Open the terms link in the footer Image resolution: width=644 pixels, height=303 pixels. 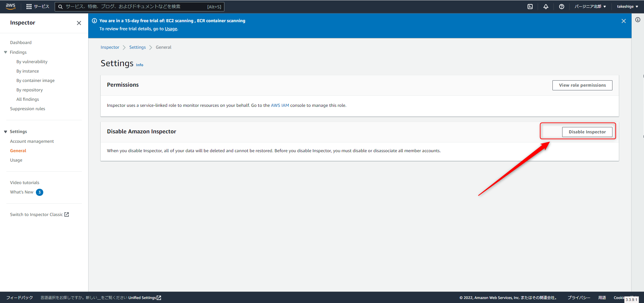[x=602, y=298]
